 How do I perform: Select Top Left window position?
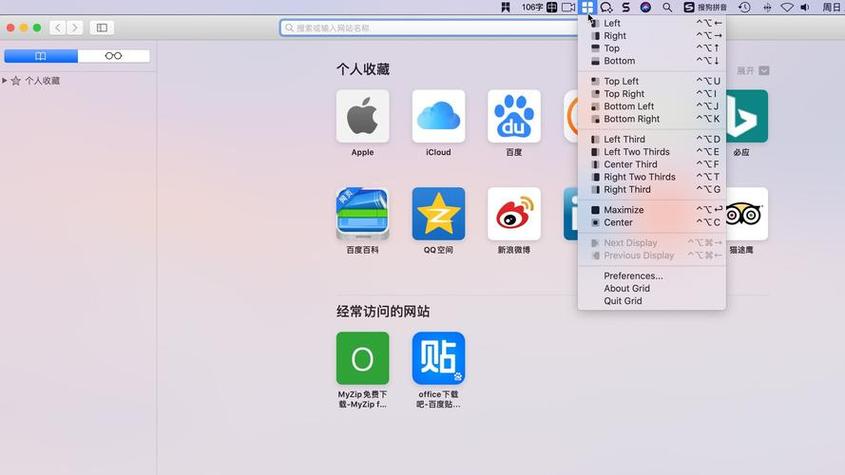(x=652, y=81)
